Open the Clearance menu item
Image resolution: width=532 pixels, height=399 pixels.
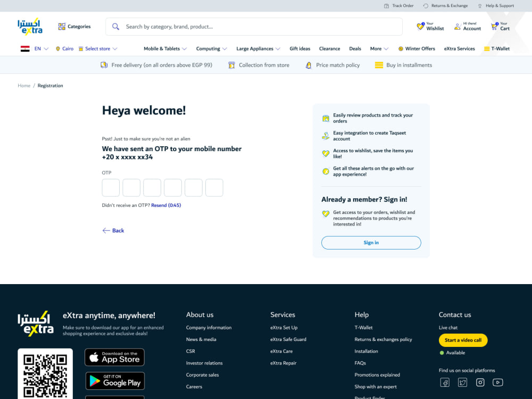(x=329, y=49)
